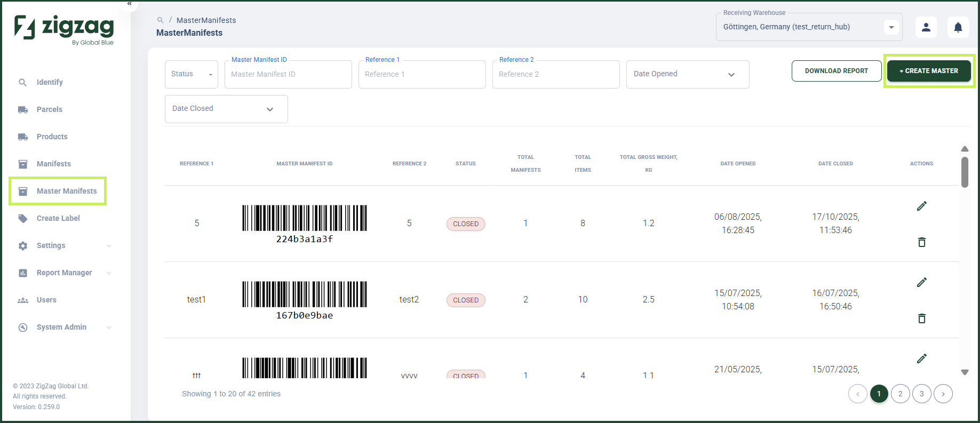Open the notifications bell
The image size is (980, 423).
point(958,27)
